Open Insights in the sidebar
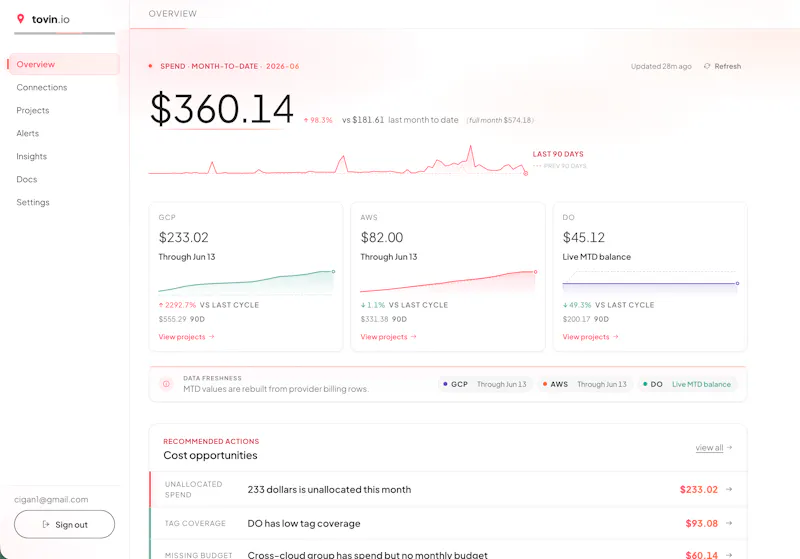Viewport: 800px width, 559px height. pos(32,156)
